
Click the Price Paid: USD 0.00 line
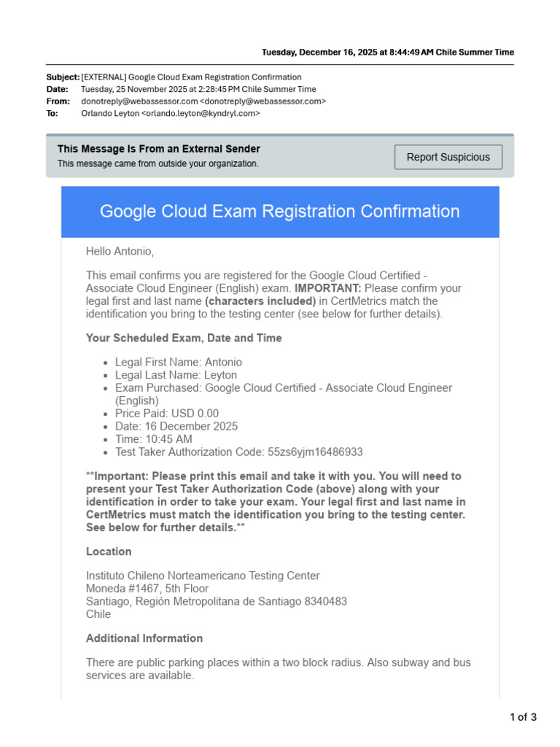(x=166, y=414)
